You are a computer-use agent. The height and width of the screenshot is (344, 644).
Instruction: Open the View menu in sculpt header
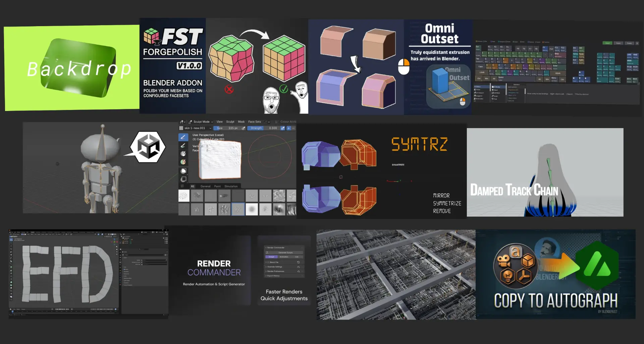tap(220, 122)
